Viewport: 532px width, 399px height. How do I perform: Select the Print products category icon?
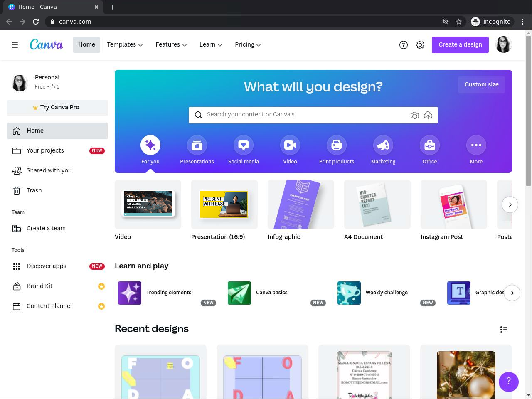click(337, 145)
